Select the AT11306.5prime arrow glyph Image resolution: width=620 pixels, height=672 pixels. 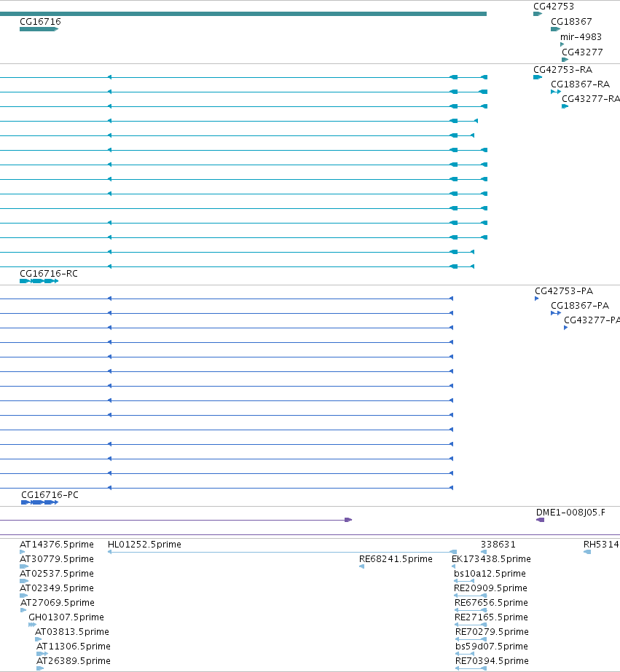(x=42, y=654)
